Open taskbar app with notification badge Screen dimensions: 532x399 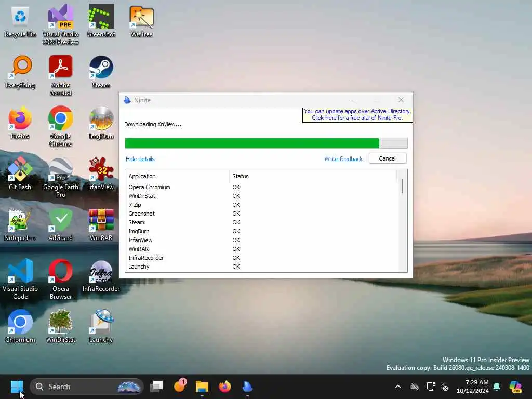[179, 386]
